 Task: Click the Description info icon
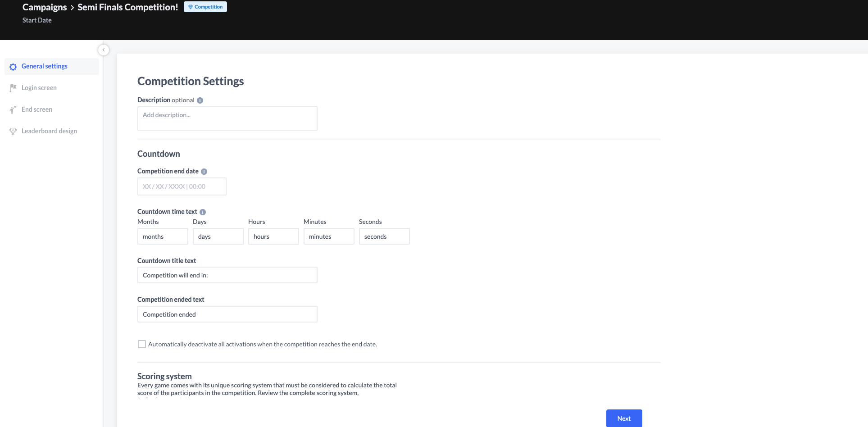pos(200,100)
